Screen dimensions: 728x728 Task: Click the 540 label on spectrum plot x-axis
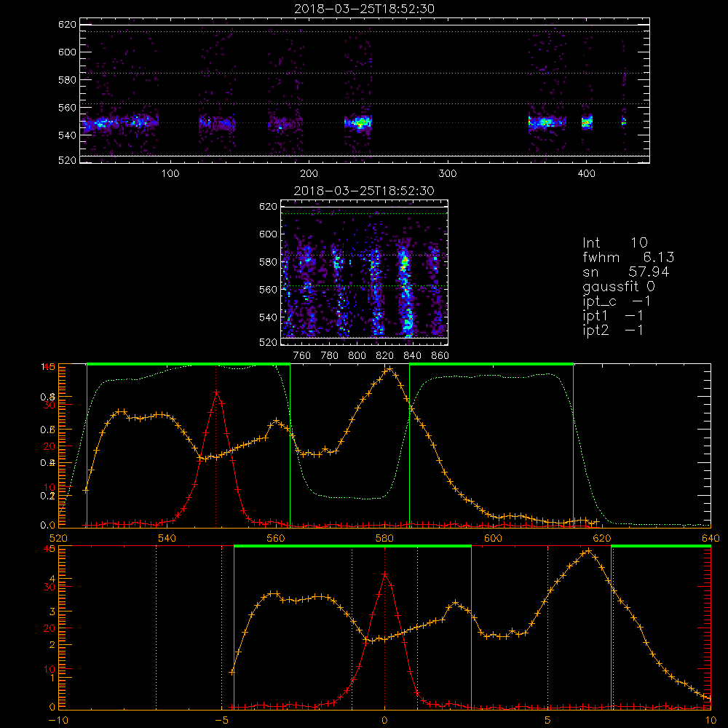167,539
